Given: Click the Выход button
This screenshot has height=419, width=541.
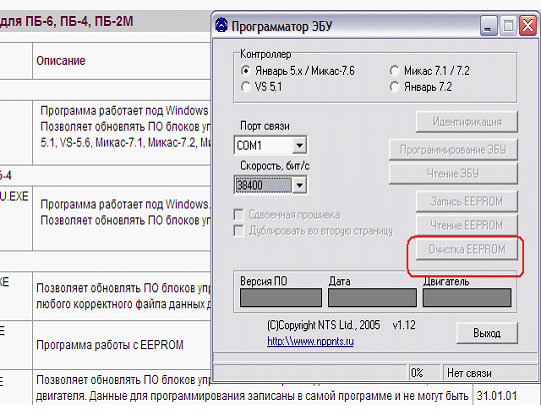Looking at the screenshot, I should pos(487,333).
